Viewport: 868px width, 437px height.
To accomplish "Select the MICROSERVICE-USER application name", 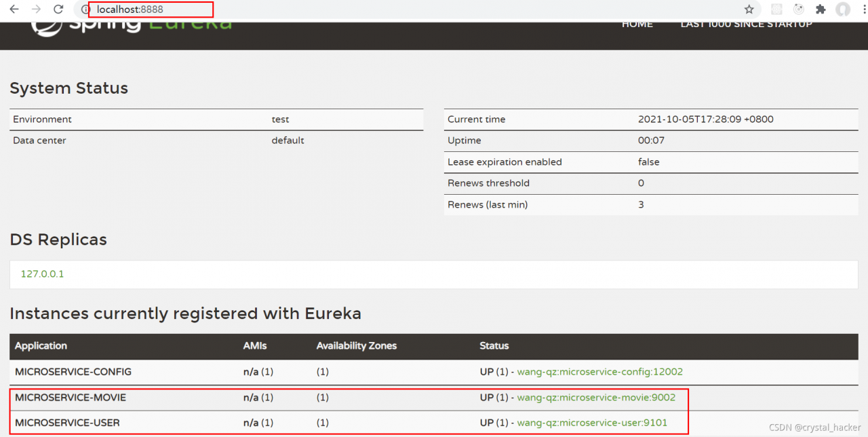I will pyautogui.click(x=67, y=423).
